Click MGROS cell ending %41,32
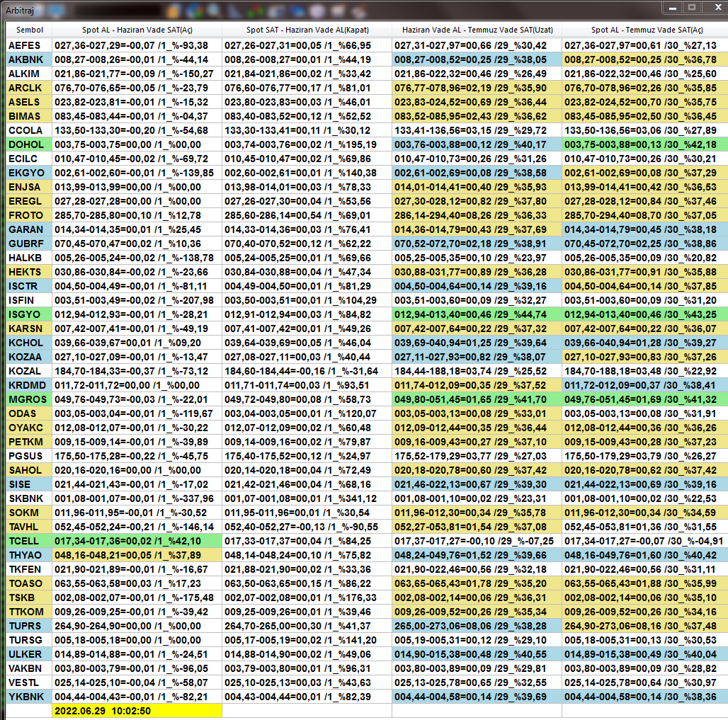The width and height of the screenshot is (728, 720). pyautogui.click(x=645, y=399)
